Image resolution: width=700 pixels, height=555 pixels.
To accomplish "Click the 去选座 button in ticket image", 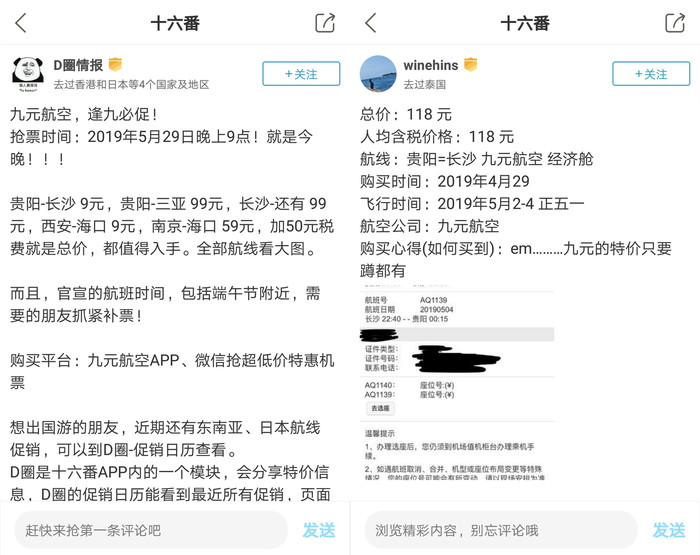I will tap(380, 408).
